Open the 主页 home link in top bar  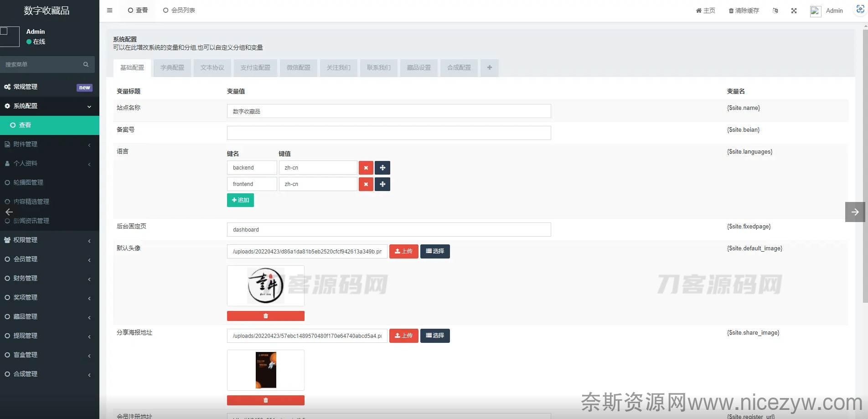(x=705, y=10)
